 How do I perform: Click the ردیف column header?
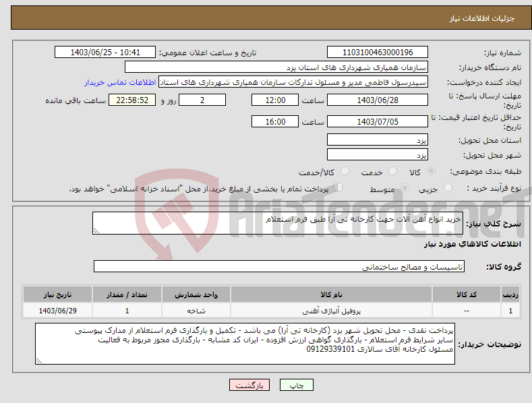(x=510, y=294)
